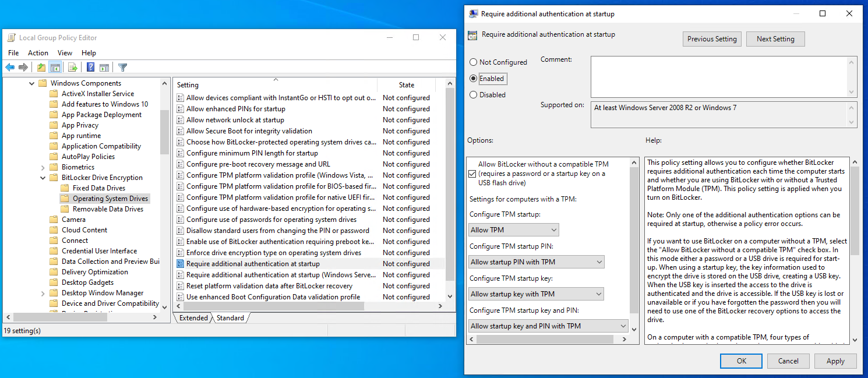
Task: Click the policy icon beside 'Use enhanced Boot Configuration Data validation profile'
Action: (x=181, y=297)
